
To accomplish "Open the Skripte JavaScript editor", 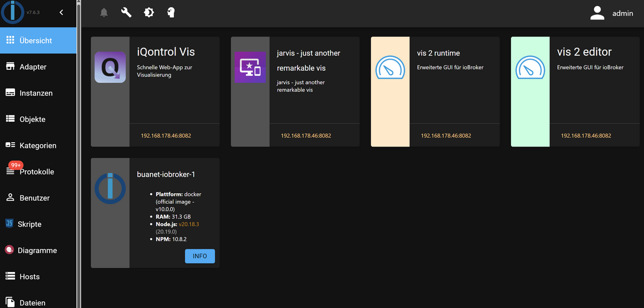I will pos(38,224).
